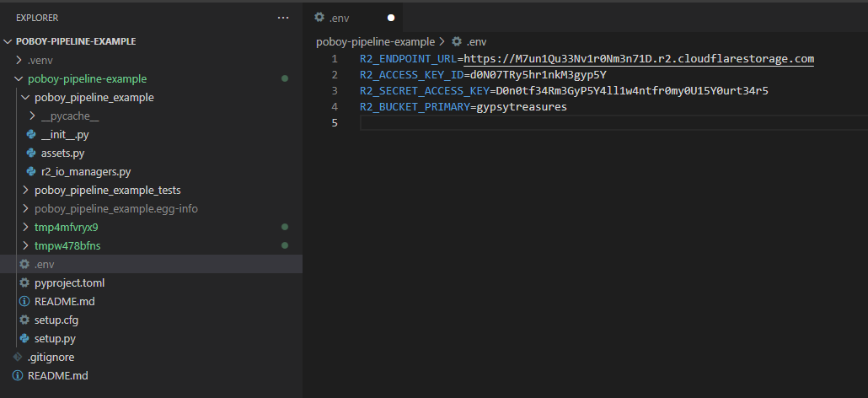Expand the tmpw478bfns folder
868x398 pixels.
pyautogui.click(x=25, y=245)
